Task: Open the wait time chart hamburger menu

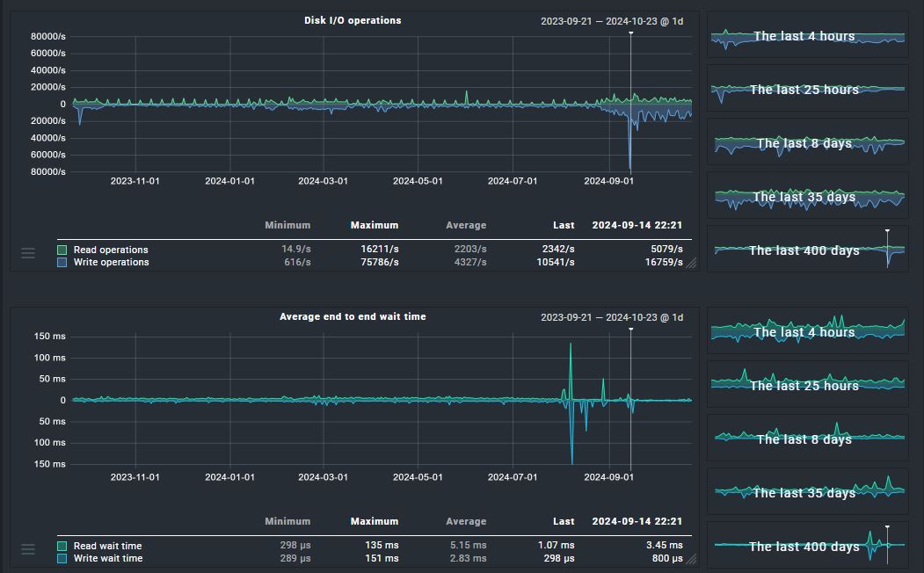Action: tap(28, 549)
